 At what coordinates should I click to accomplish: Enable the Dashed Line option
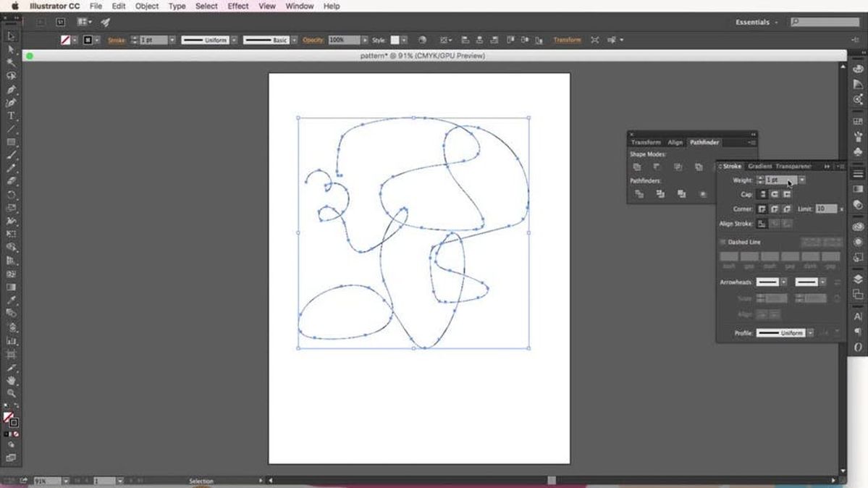click(725, 242)
